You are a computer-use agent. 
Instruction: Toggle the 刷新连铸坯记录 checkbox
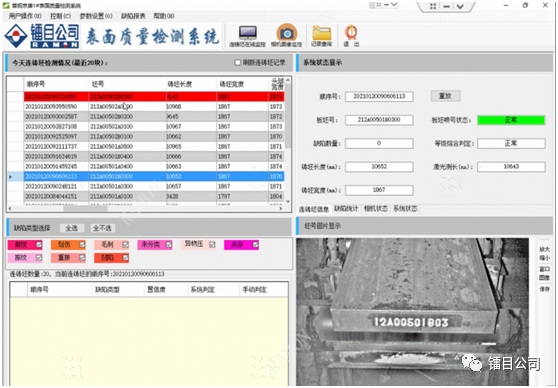click(238, 63)
